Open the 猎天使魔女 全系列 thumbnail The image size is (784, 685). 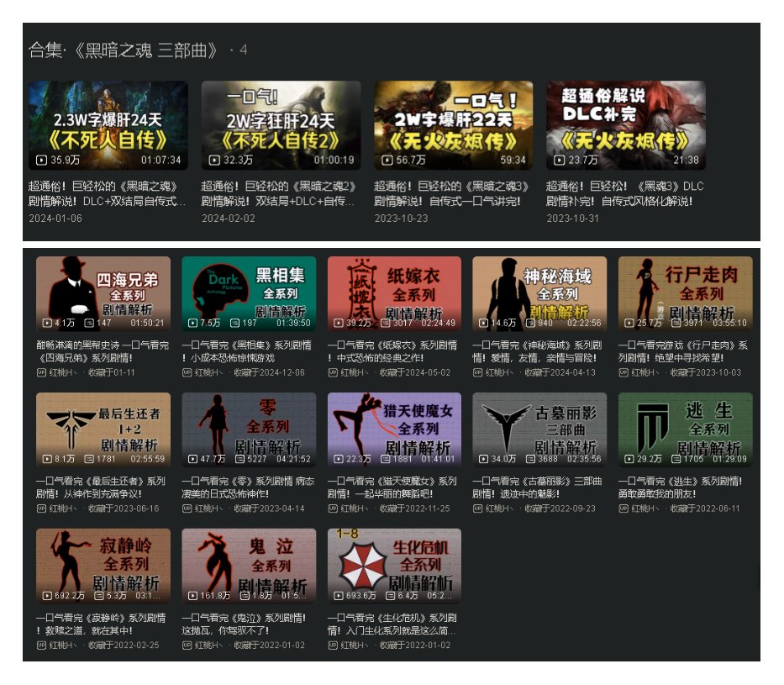[x=394, y=430]
